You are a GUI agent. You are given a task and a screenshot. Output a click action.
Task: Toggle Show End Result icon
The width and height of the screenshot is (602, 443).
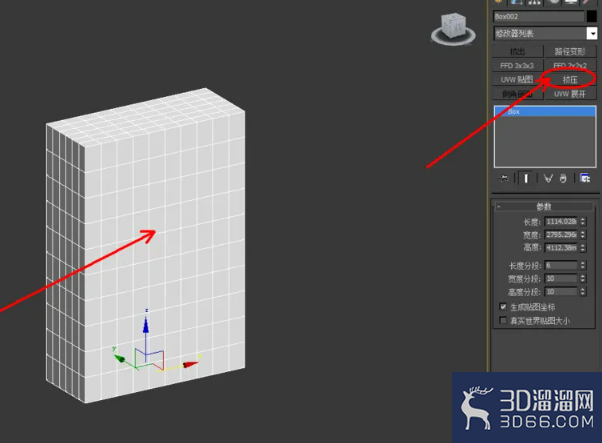click(x=526, y=178)
